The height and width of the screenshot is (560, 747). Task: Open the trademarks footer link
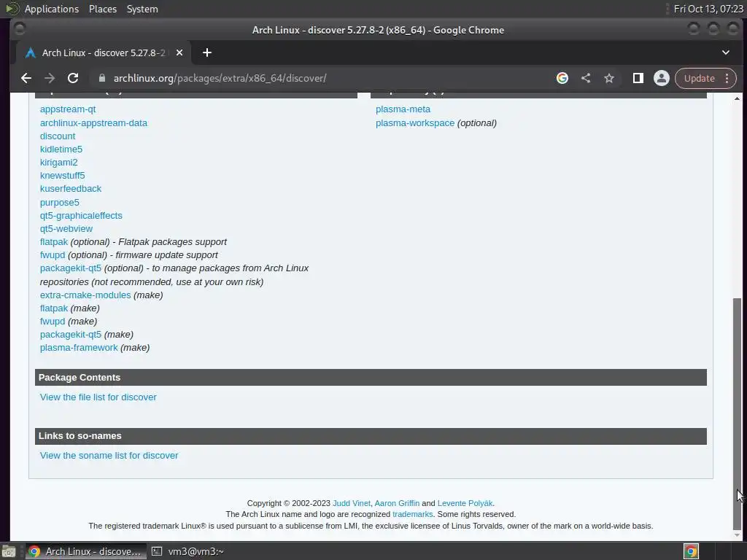pos(413,514)
